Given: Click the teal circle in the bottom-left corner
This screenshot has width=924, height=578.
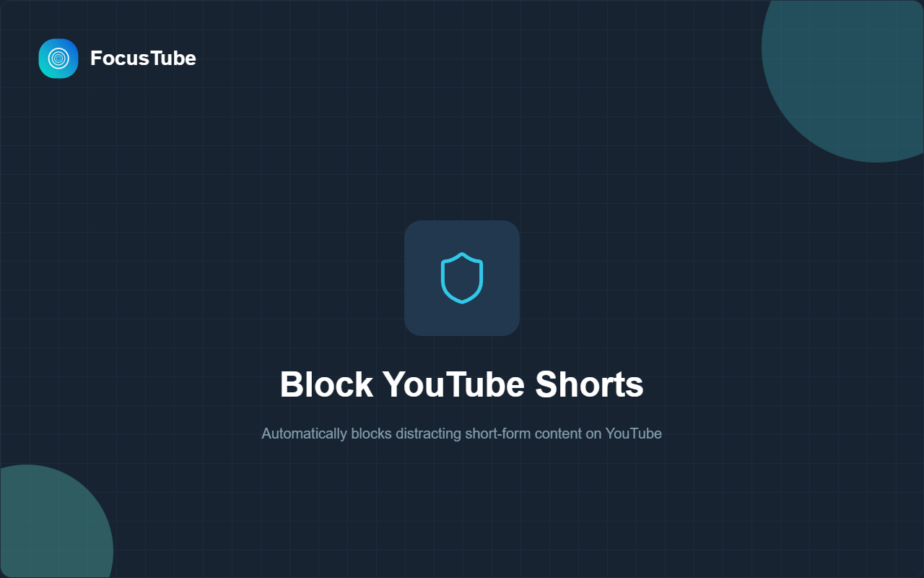Looking at the screenshot, I should click(51, 527).
